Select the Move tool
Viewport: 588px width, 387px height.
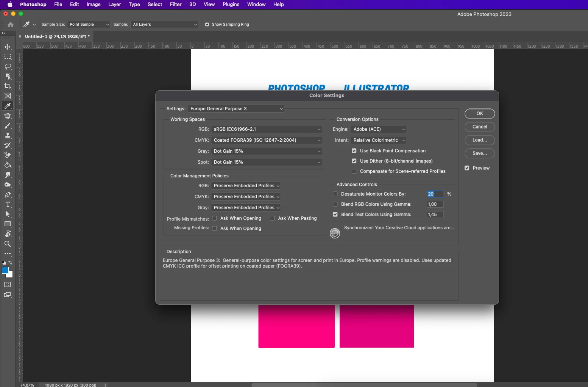point(8,47)
